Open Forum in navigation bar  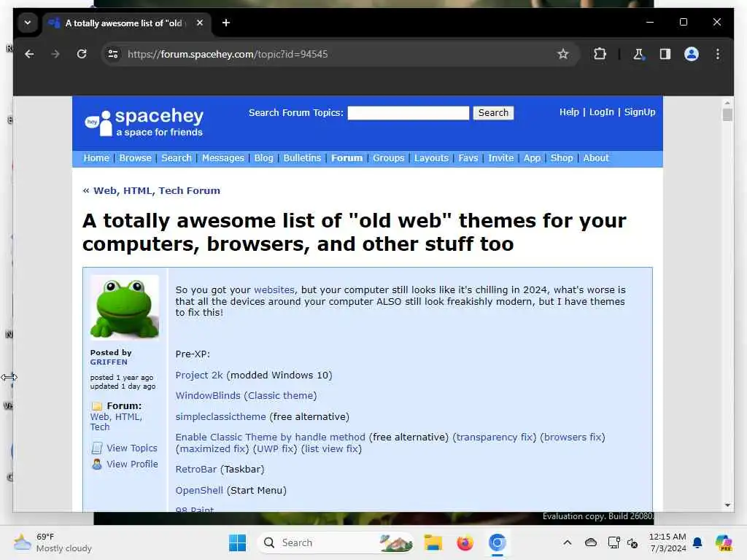pyautogui.click(x=347, y=158)
